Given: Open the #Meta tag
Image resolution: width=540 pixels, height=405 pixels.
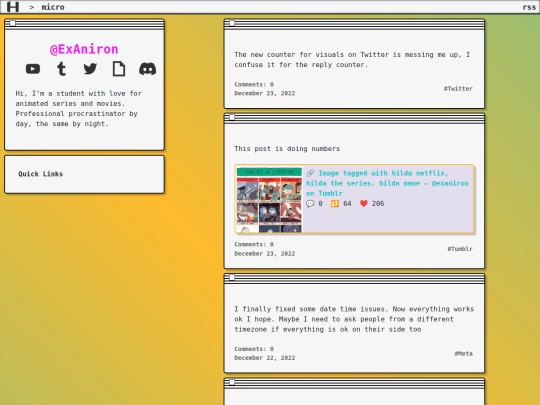Looking at the screenshot, I should pyautogui.click(x=464, y=353).
